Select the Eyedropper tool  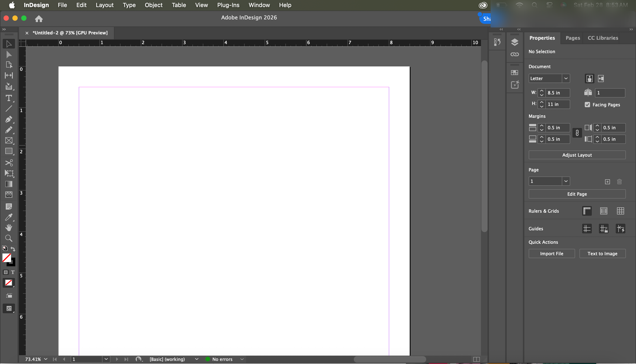[9, 217]
